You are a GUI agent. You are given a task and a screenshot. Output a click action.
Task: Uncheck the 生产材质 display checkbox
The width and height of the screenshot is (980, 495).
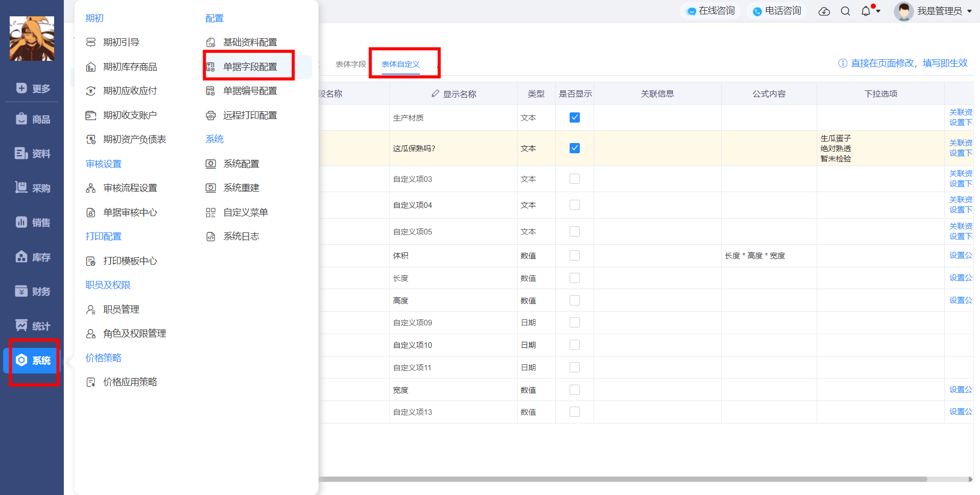[575, 117]
